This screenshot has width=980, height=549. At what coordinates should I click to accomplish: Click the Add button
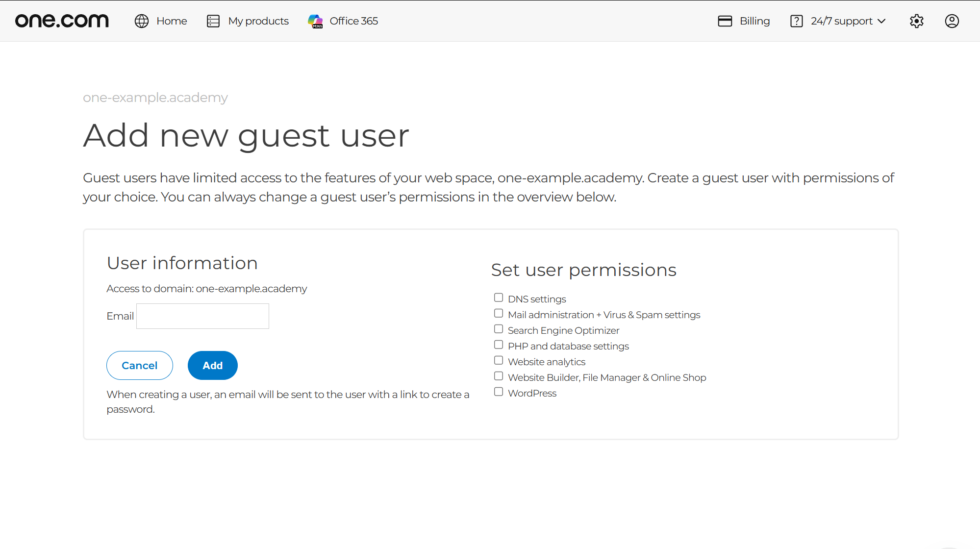tap(213, 365)
